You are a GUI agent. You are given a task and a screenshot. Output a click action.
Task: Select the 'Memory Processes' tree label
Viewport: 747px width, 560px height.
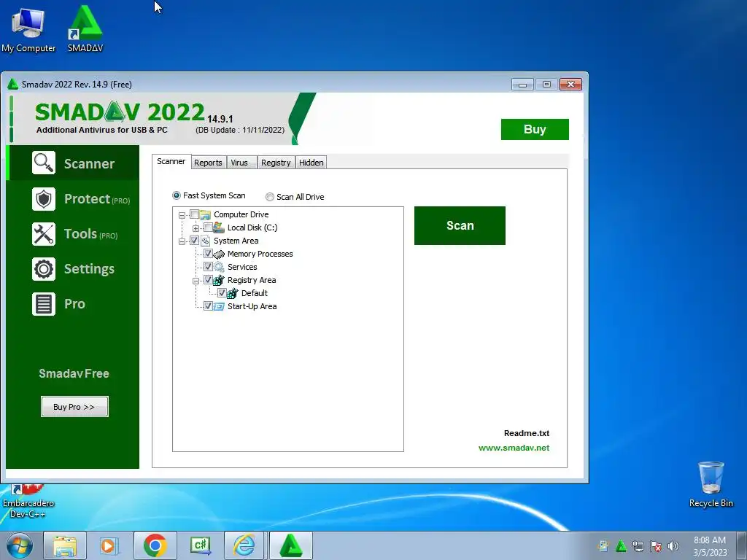pyautogui.click(x=260, y=254)
